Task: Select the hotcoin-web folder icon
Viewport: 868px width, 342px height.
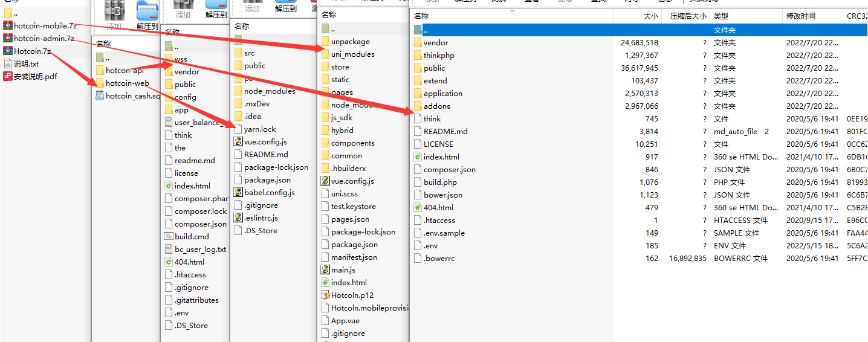Action: coord(100,83)
